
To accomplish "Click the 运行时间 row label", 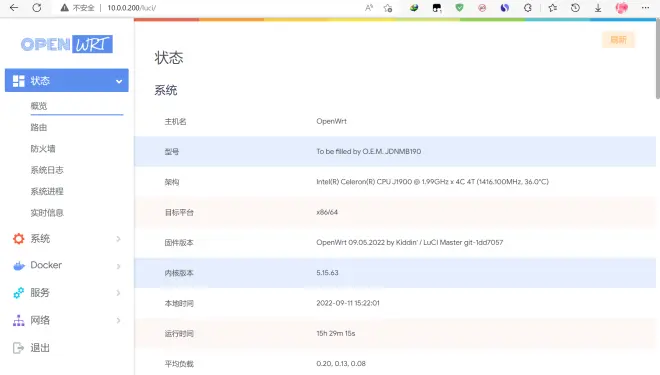I will [x=179, y=334].
